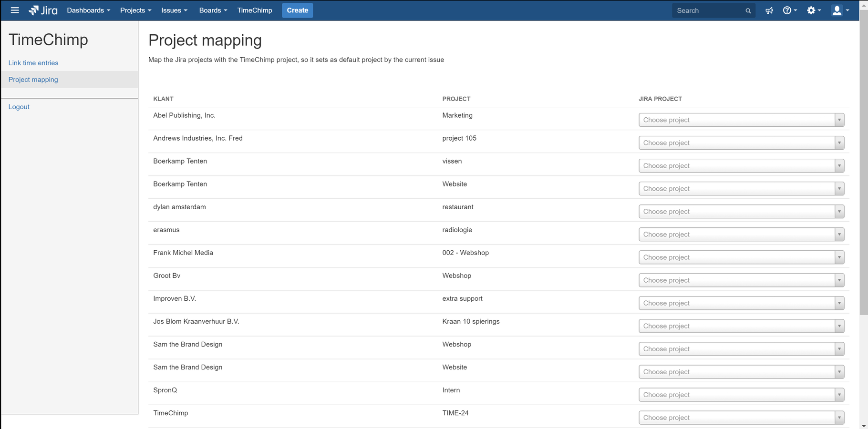Open the Boards menu
This screenshot has width=868, height=429.
point(213,10)
